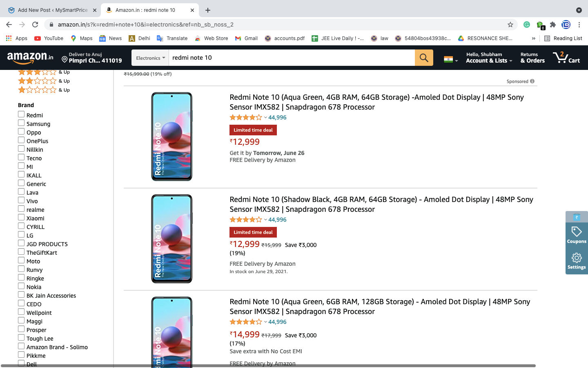Image resolution: width=588 pixels, height=368 pixels.
Task: Check the Vivo brand checkbox
Action: coord(21,200)
